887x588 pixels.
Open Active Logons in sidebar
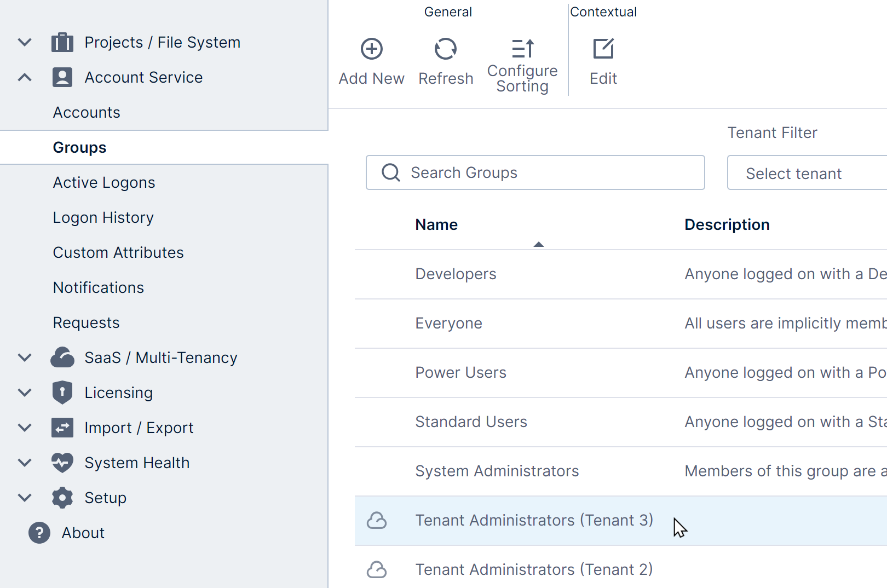(104, 182)
